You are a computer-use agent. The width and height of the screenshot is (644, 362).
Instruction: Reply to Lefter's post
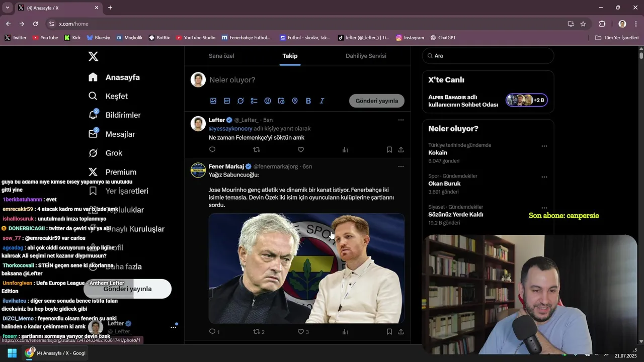coord(212,150)
